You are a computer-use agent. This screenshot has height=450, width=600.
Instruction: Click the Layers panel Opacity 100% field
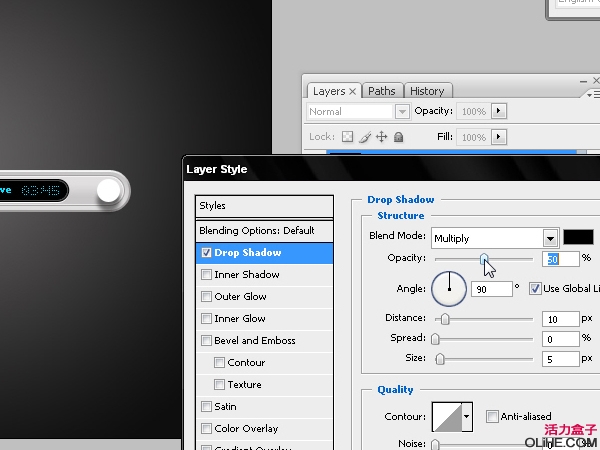coord(474,111)
